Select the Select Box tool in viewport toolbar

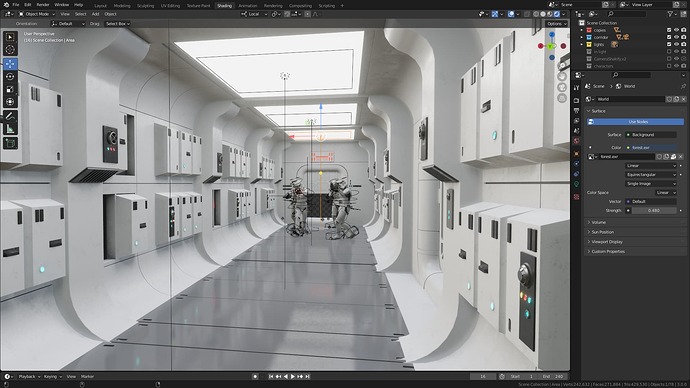click(10, 37)
